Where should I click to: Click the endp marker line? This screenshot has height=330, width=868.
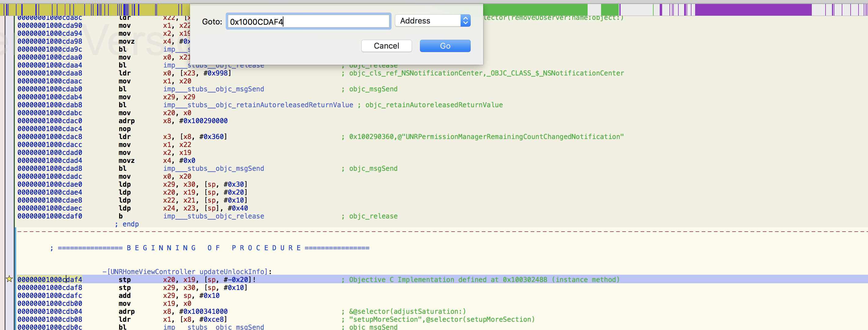point(127,224)
